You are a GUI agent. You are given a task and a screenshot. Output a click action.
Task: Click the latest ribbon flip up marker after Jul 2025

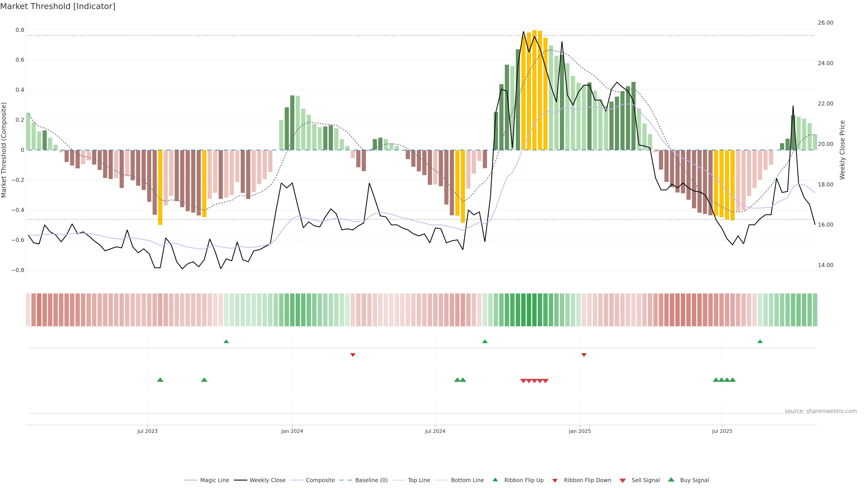[x=760, y=342]
